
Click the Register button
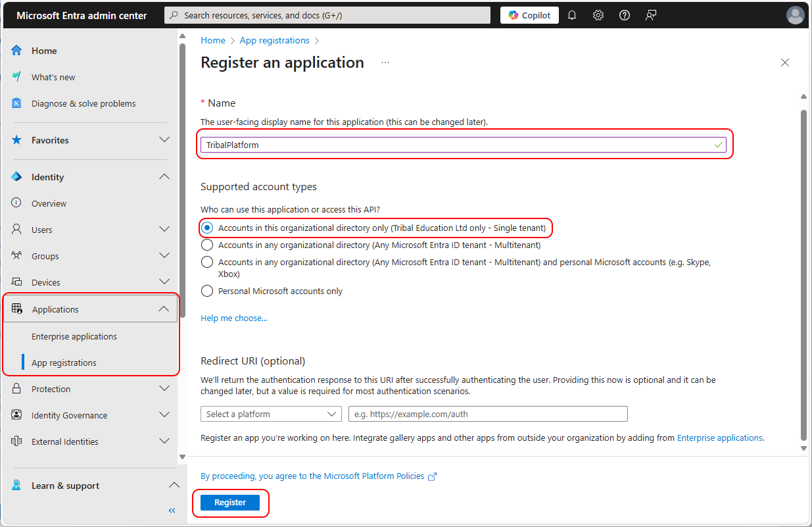coord(229,501)
